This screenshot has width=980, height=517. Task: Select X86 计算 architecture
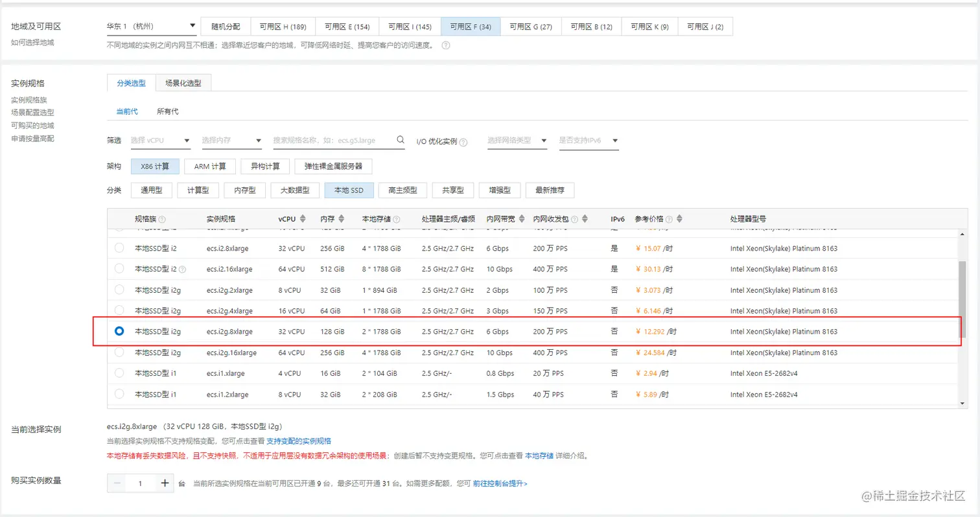[155, 167]
